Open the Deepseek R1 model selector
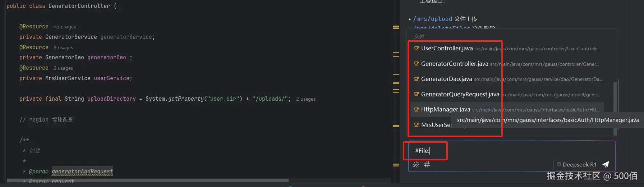Image resolution: width=644 pixels, height=187 pixels. tap(576, 164)
